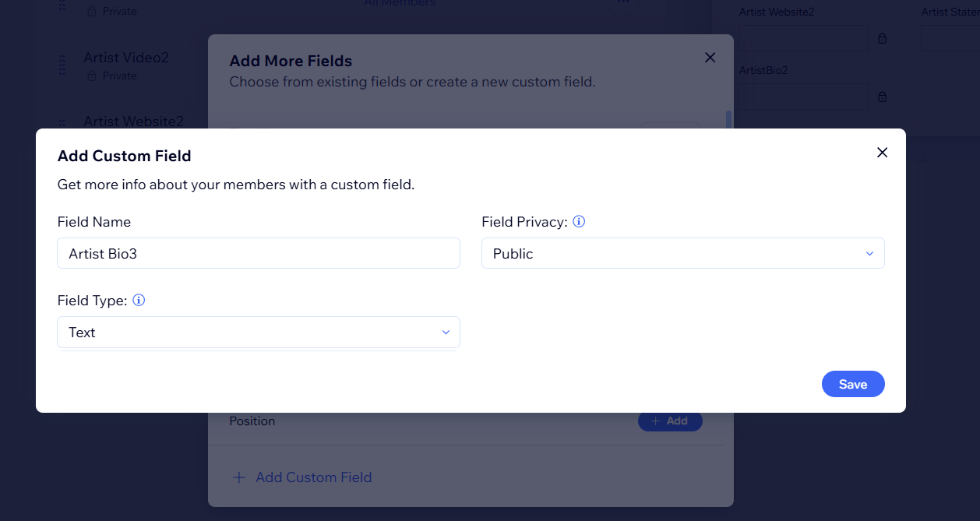980x521 pixels.
Task: Close the Add Custom Field dialog
Action: click(882, 153)
